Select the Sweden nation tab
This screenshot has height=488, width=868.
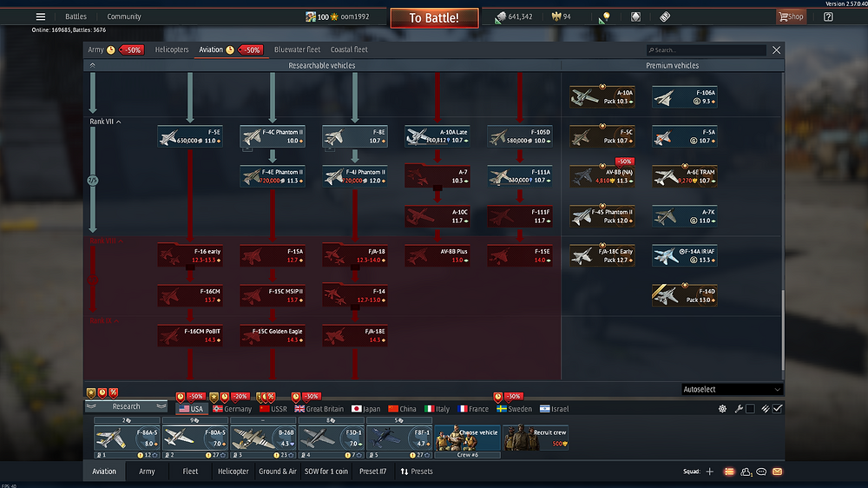click(x=514, y=409)
